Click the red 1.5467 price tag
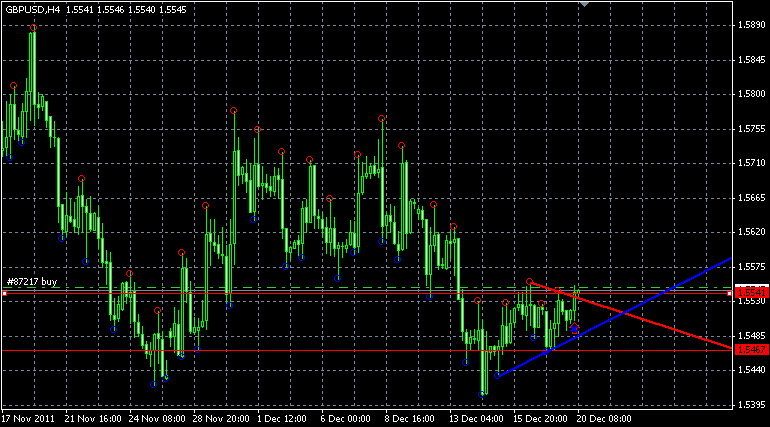Viewport: 770px width, 427px height. [x=751, y=350]
